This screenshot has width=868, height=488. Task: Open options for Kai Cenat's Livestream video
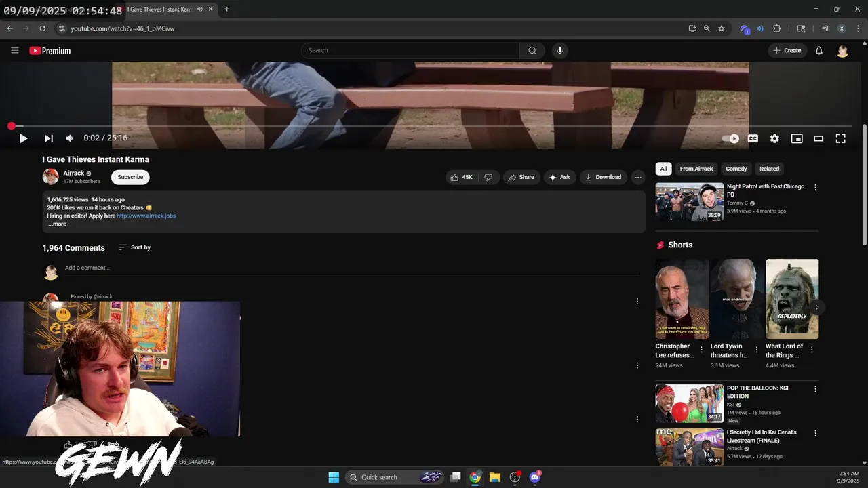815,433
